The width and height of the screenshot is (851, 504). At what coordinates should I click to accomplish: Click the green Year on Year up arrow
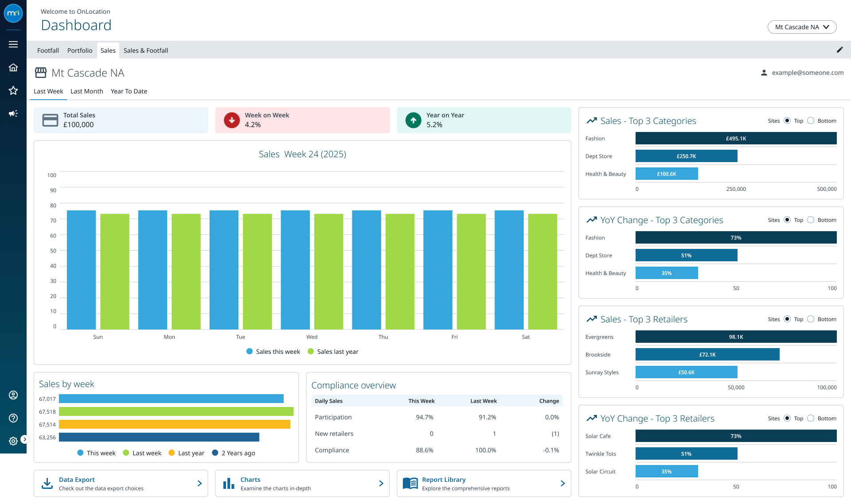point(414,120)
